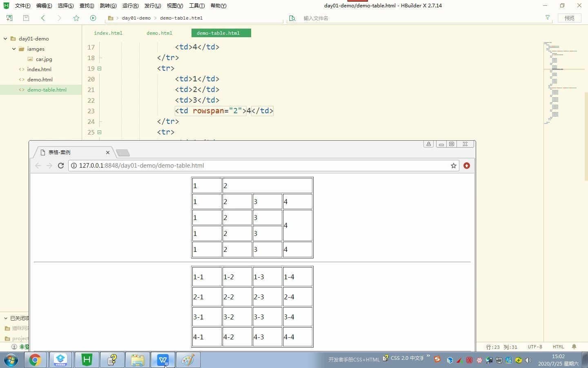Open the 选择(S) menu
Image resolution: width=588 pixels, height=368 pixels.
66,6
